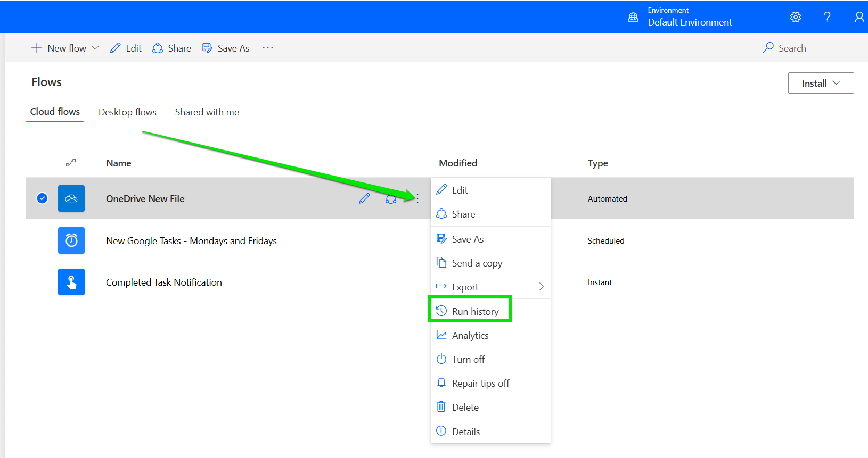Click pencil edit icon in OneDrive row
Screen dimensions: 868x458
pos(364,199)
